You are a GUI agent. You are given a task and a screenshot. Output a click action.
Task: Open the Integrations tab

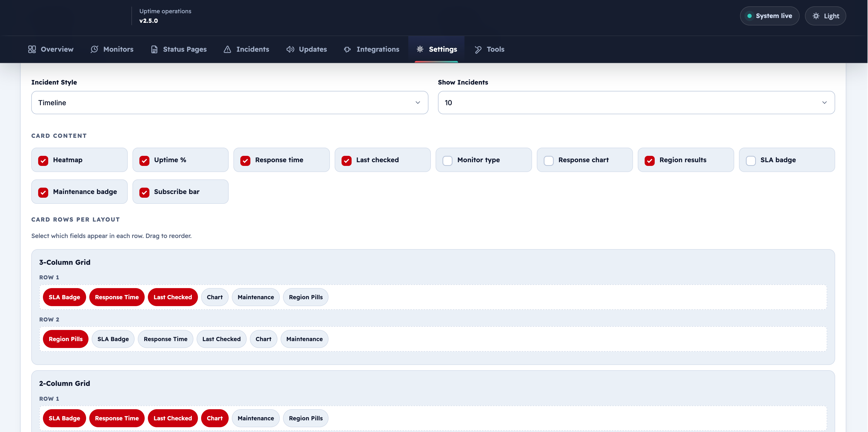click(x=371, y=49)
